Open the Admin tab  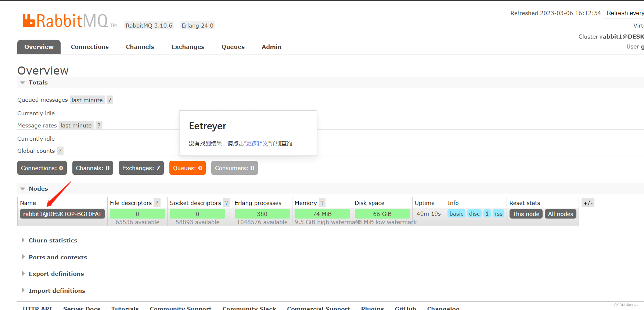(271, 47)
